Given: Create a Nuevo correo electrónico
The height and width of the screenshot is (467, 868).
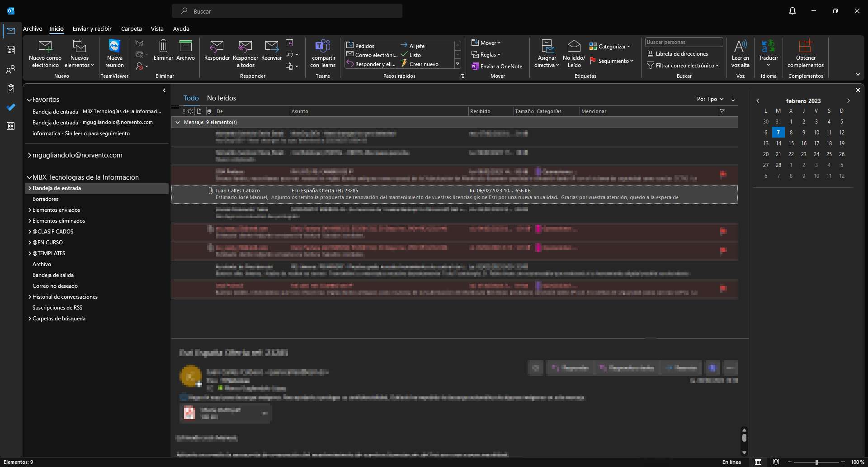Looking at the screenshot, I should (x=45, y=54).
